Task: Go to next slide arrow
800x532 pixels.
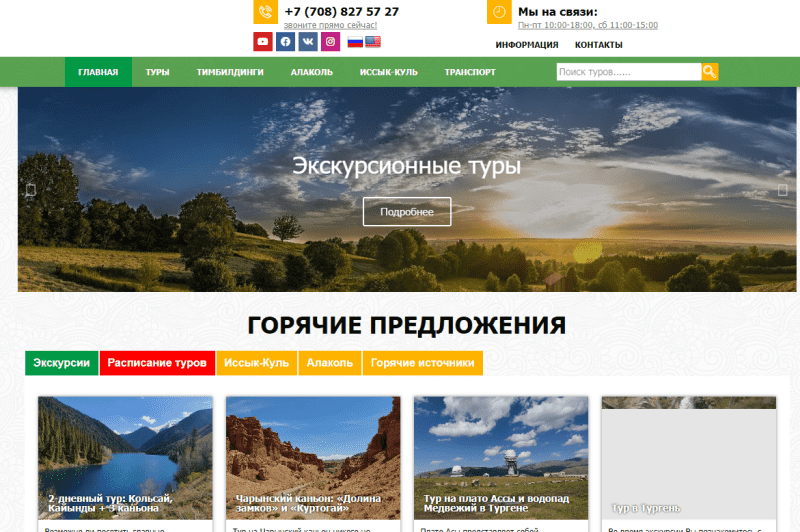Action: [x=782, y=190]
